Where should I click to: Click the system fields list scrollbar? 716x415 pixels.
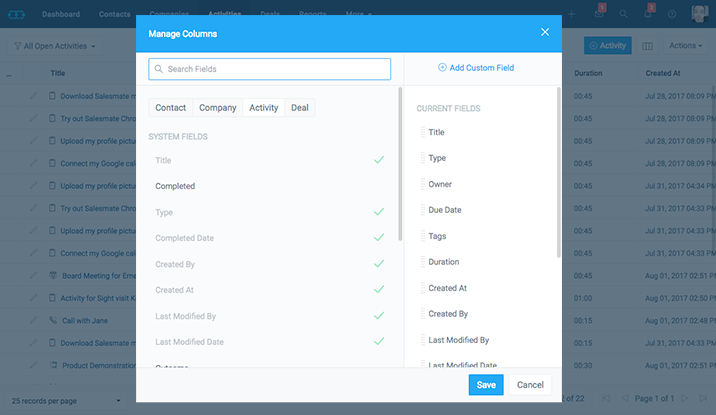tap(400, 164)
